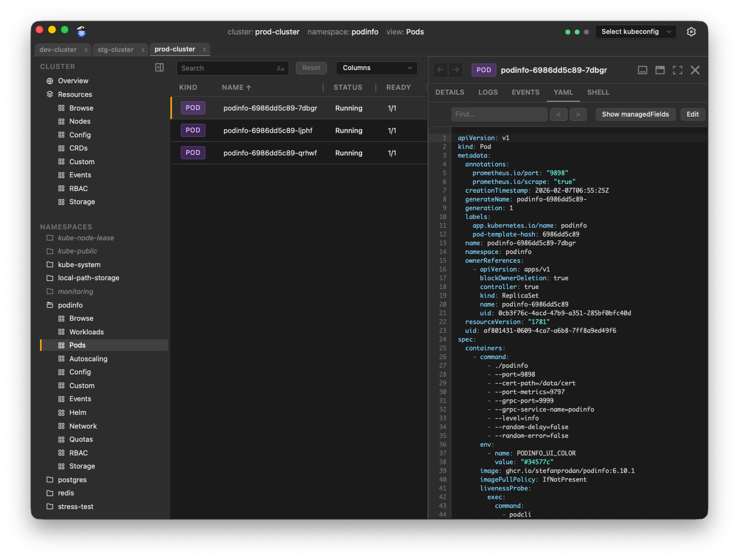Switch to the LOGS tab

488,92
